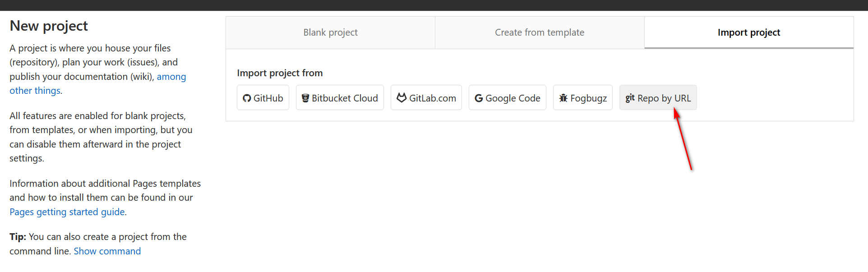
Task: Click the Bitbucket bucket icon
Action: tap(305, 98)
